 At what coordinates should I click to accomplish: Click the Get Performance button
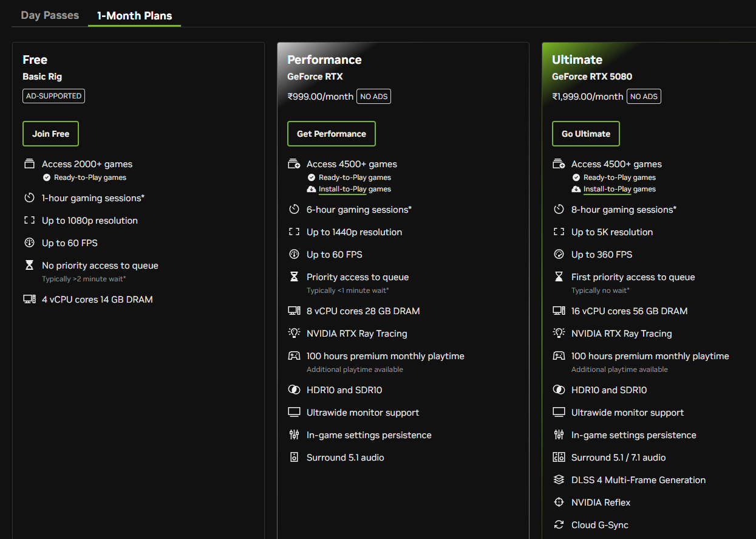332,134
